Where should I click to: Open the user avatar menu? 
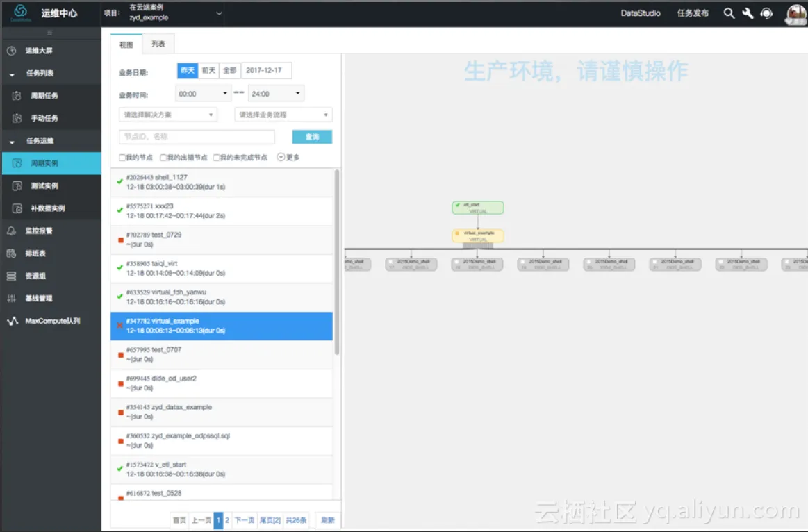pyautogui.click(x=795, y=15)
